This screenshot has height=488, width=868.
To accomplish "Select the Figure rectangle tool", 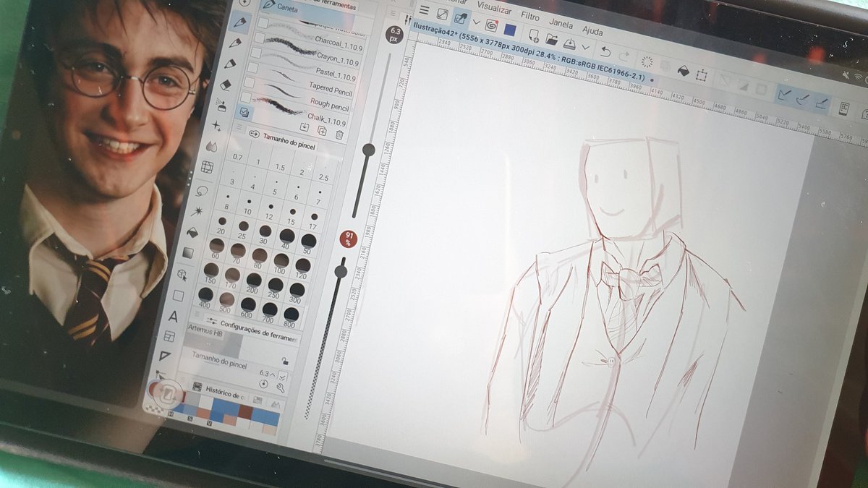I will [x=179, y=296].
